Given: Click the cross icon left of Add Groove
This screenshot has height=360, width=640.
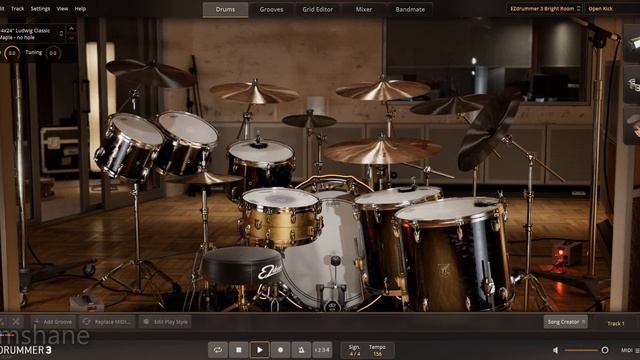Looking at the screenshot, I should point(16,322).
